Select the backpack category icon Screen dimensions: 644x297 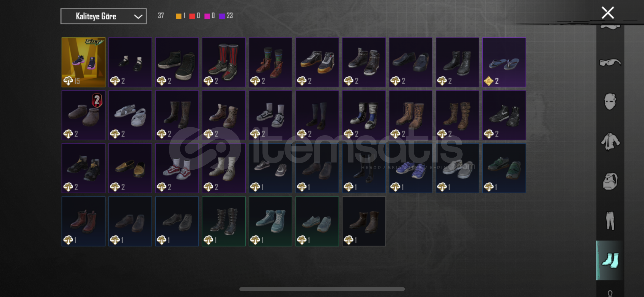(x=610, y=182)
